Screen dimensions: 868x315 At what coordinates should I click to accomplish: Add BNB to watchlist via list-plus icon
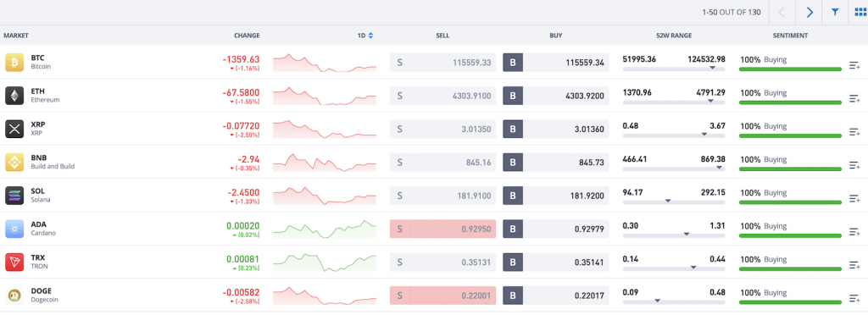854,166
